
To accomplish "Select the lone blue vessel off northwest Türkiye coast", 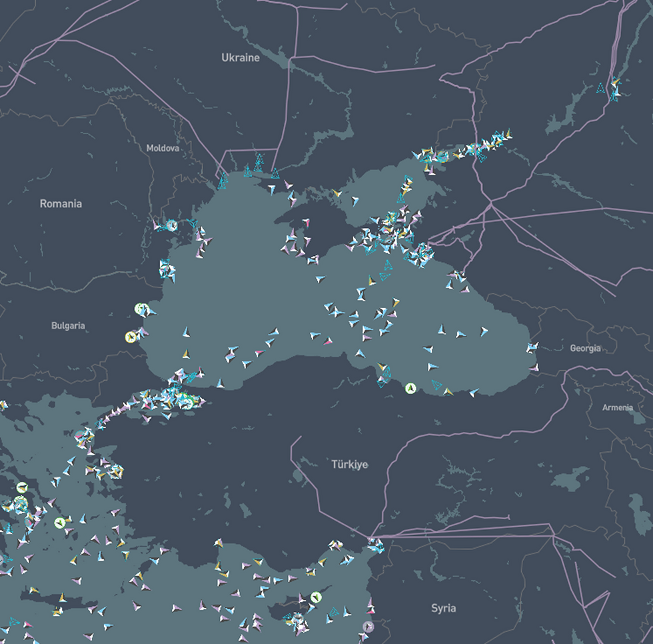I will [220, 383].
